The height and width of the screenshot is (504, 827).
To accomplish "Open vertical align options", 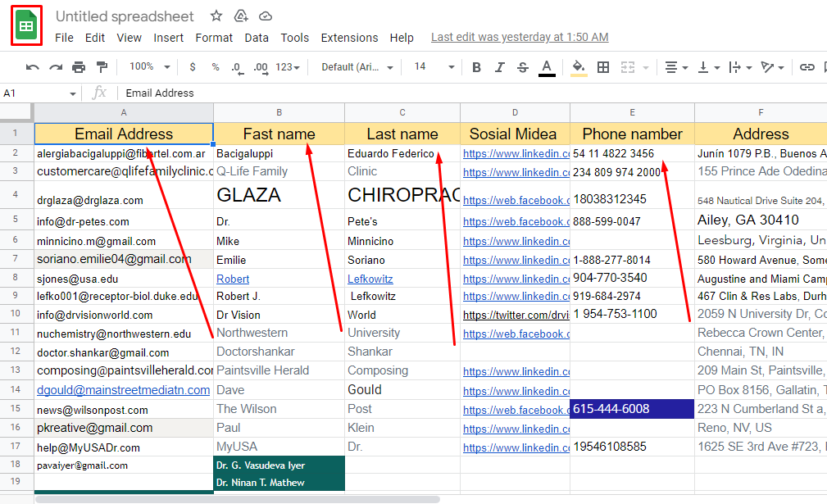I will pos(708,67).
